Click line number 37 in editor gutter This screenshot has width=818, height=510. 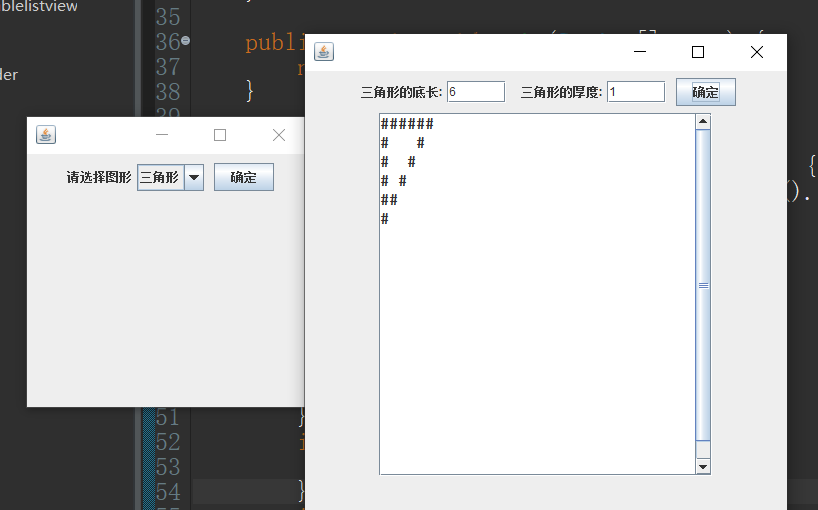click(x=168, y=67)
